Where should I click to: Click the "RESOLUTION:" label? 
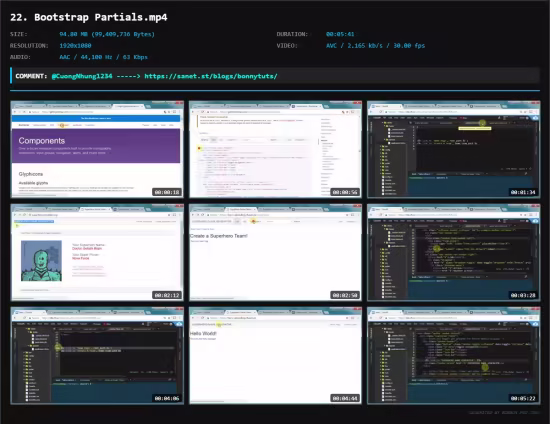pos(29,46)
